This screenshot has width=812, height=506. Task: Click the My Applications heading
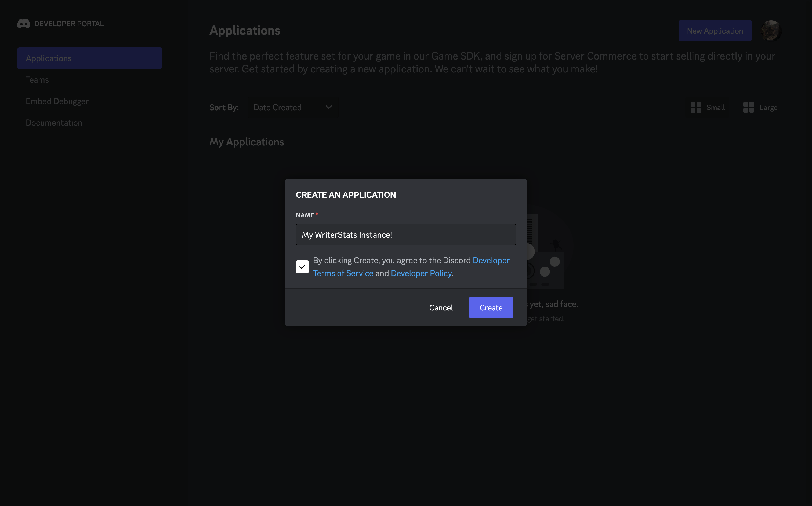tap(247, 142)
